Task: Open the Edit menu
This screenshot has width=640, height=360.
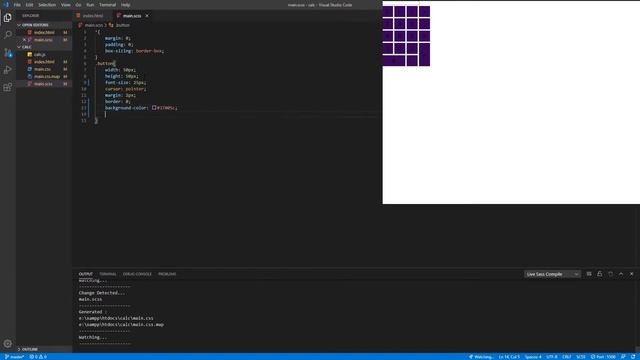Action: 29,5
